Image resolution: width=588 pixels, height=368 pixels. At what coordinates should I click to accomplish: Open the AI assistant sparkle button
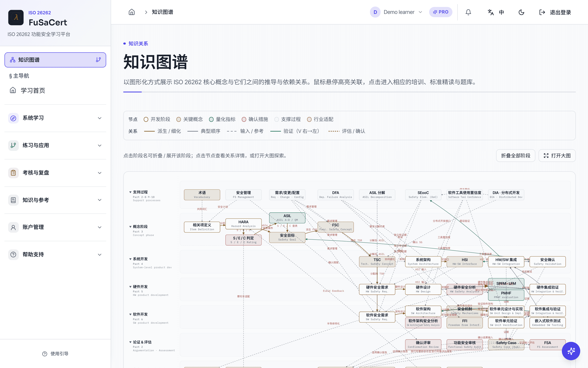click(x=571, y=351)
